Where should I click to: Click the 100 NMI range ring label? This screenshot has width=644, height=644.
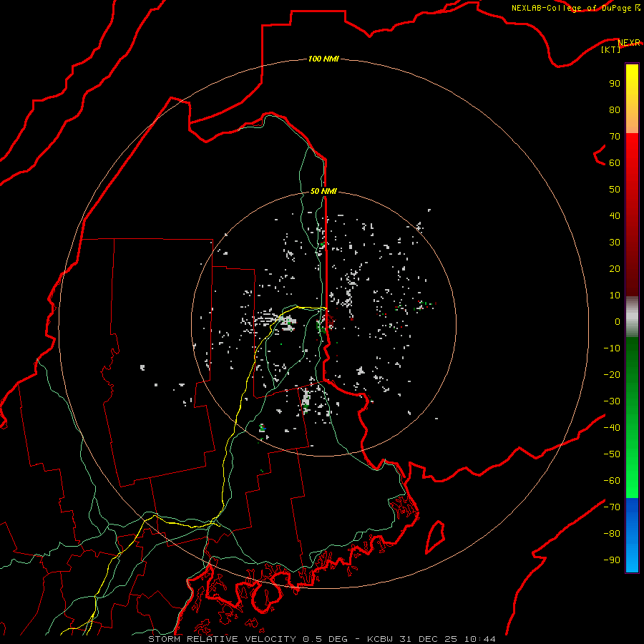point(323,59)
